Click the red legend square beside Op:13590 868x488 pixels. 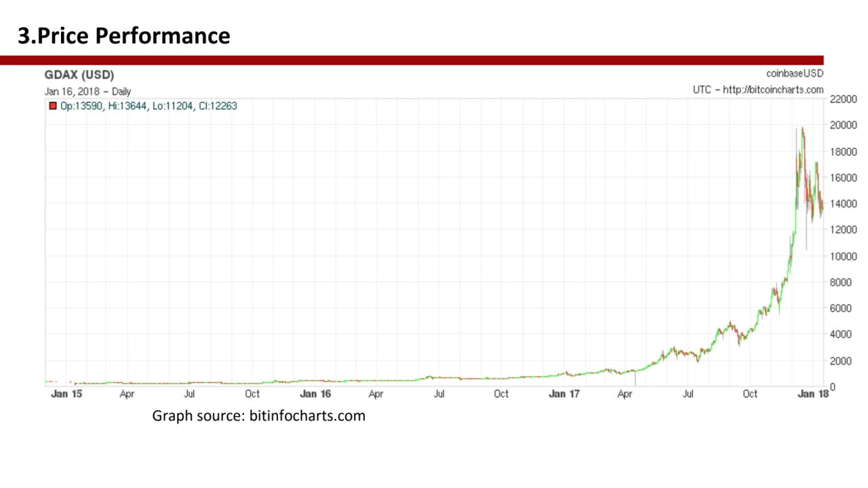point(53,106)
